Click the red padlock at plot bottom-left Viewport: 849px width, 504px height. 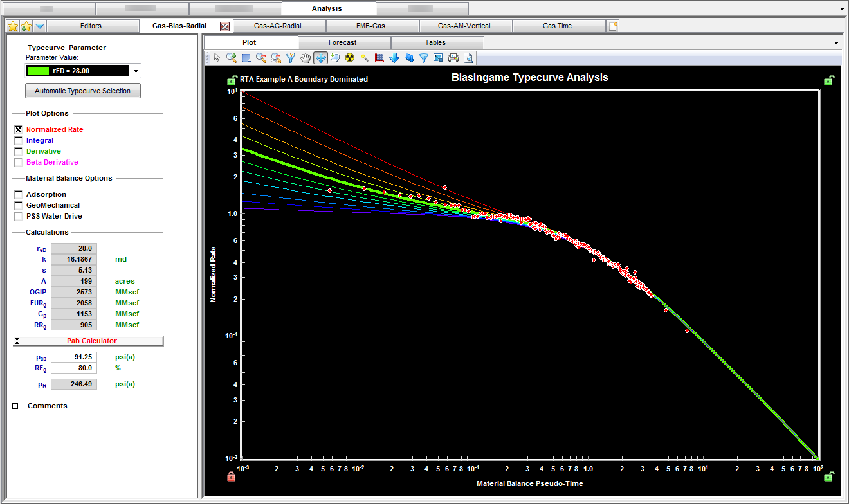tap(231, 476)
